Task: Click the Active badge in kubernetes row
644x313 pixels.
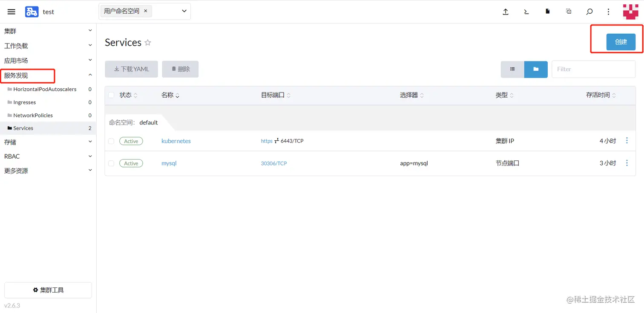Action: point(131,141)
